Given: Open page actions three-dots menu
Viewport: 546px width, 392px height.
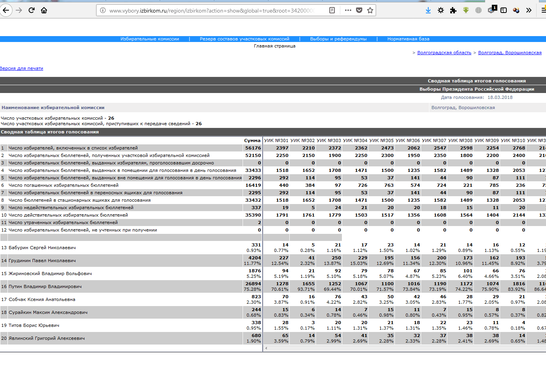Looking at the screenshot, I should coord(348,10).
